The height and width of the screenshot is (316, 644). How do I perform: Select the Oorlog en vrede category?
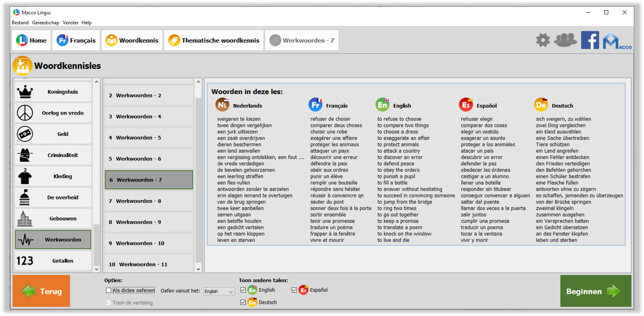tap(53, 113)
